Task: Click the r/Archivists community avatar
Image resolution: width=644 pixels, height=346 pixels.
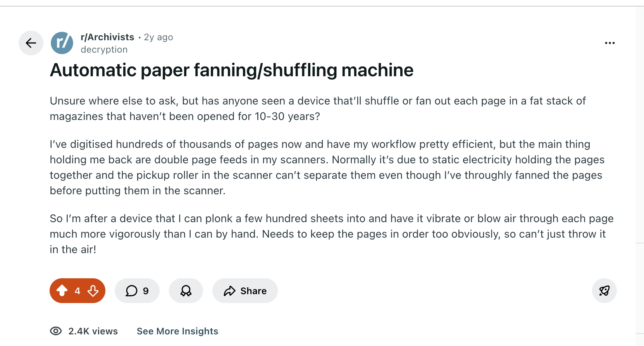Action: pos(62,43)
